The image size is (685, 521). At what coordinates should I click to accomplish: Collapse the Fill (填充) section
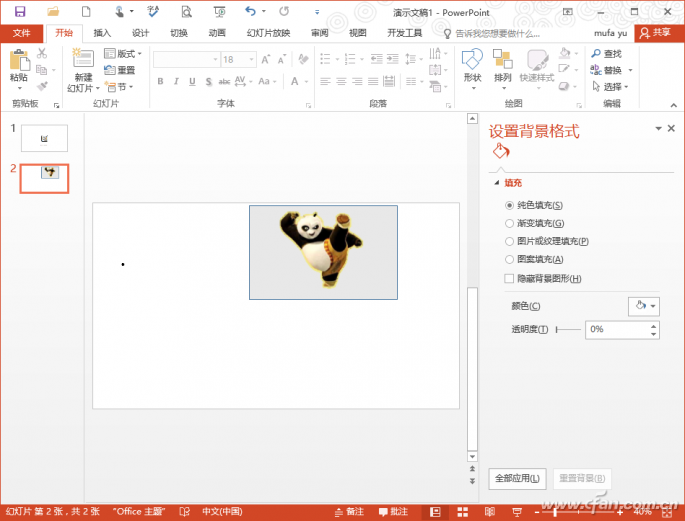[x=497, y=183]
